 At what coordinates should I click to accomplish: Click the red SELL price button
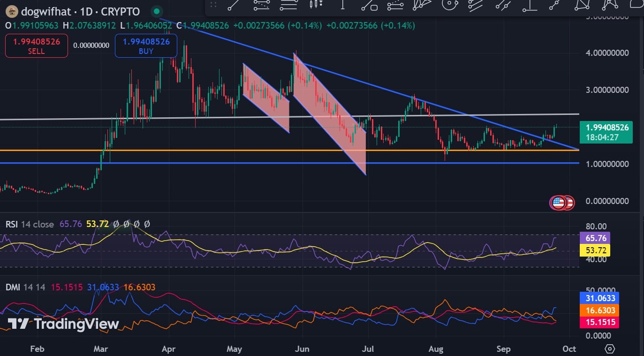coord(37,45)
